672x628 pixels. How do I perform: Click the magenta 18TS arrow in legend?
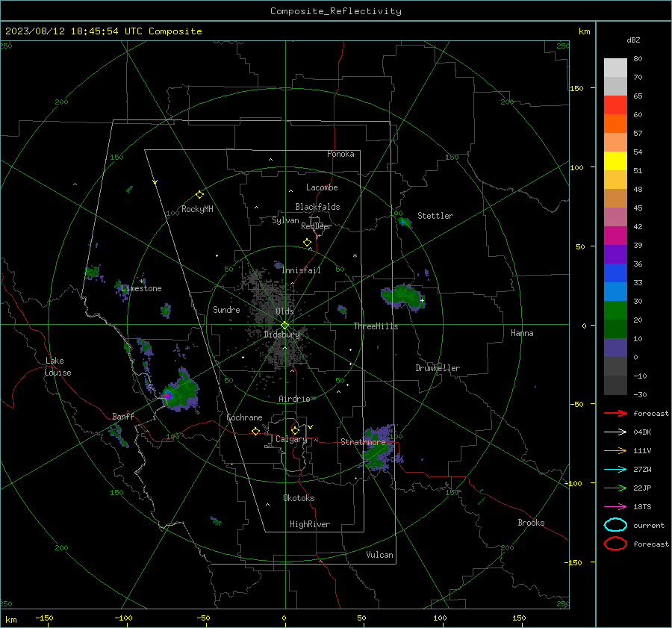coord(615,507)
